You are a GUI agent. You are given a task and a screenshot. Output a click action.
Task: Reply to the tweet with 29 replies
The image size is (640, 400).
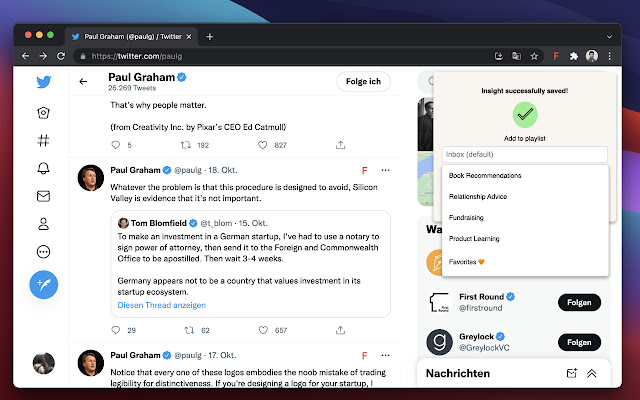[116, 330]
